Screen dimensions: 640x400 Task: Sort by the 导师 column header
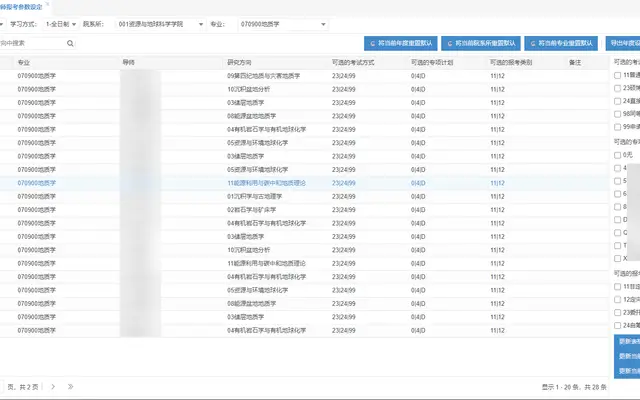171,62
